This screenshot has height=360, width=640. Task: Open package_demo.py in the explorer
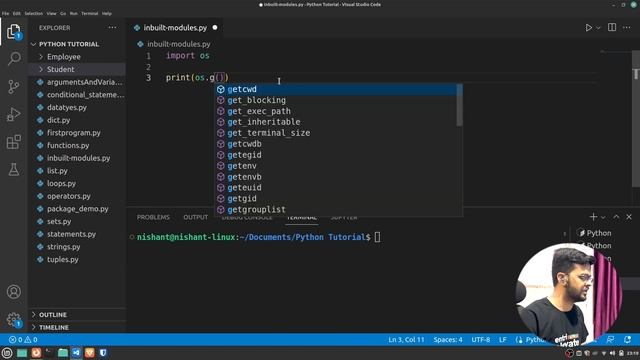(77, 209)
